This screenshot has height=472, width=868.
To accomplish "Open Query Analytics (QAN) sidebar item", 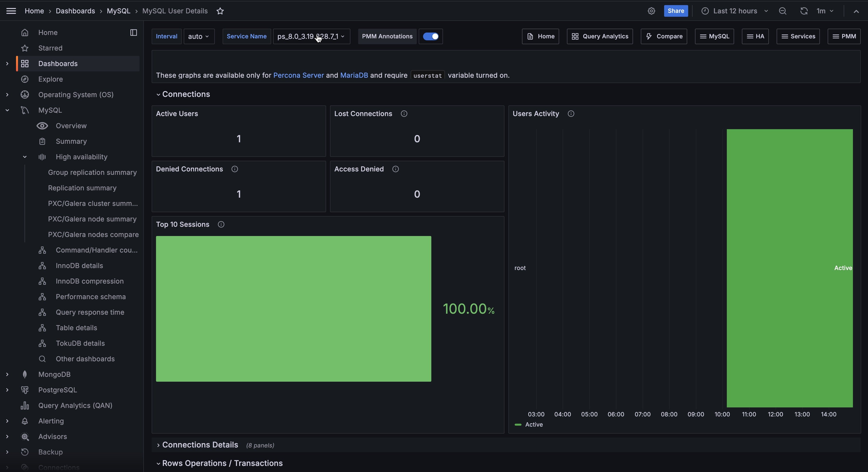I will [x=75, y=405].
